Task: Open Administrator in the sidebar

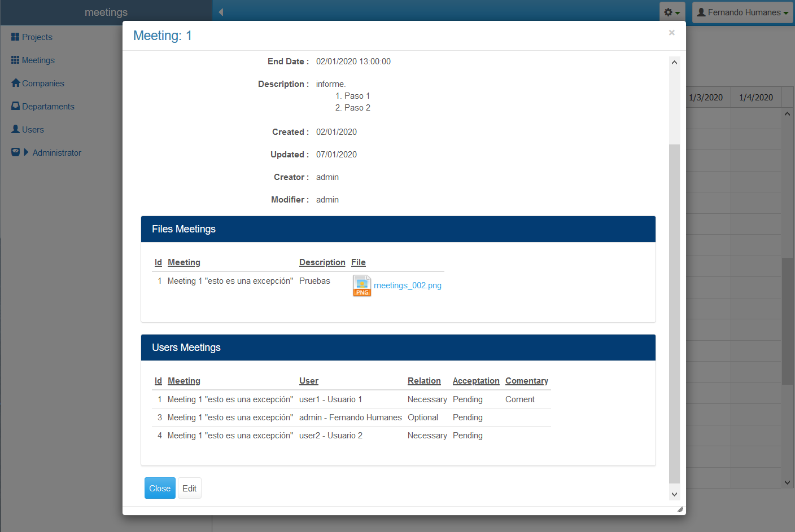Action: click(x=57, y=153)
